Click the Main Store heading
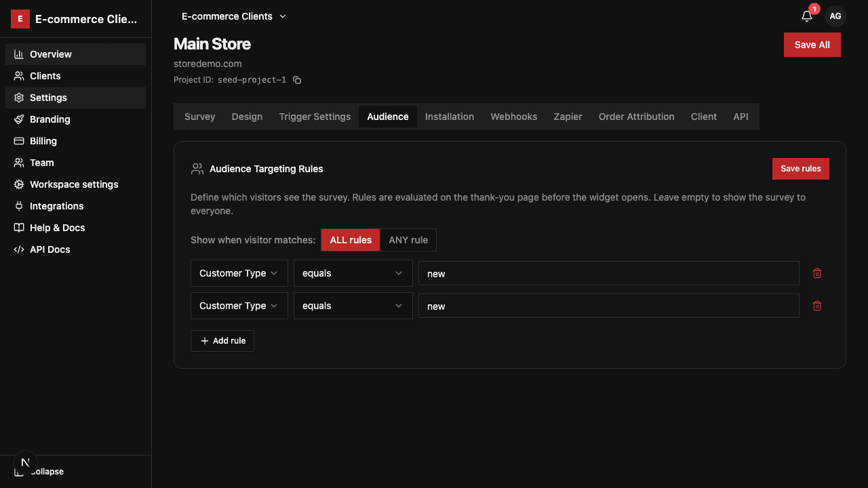This screenshot has height=488, width=868. tap(212, 44)
